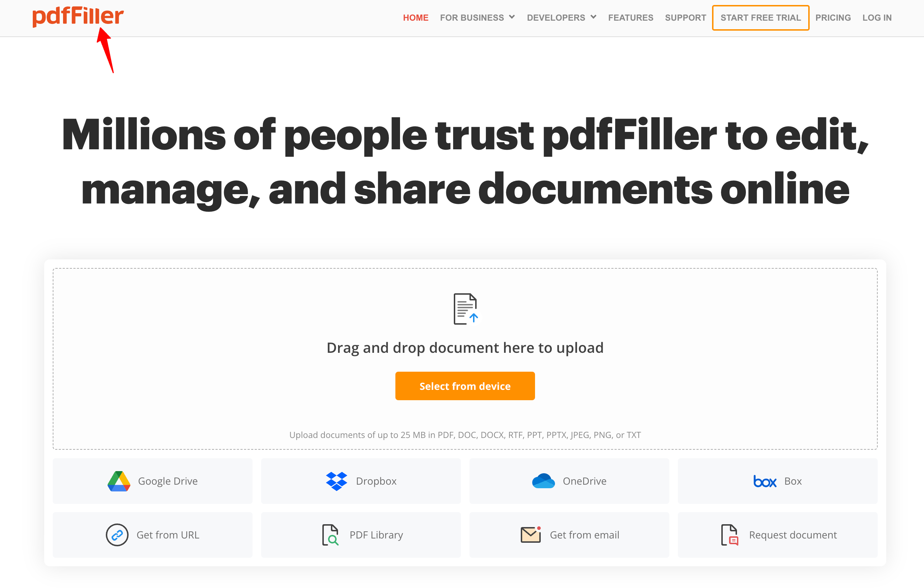Viewport: 924px width, 588px height.
Task: Click the pdfFiller logo home link
Action: [x=77, y=16]
